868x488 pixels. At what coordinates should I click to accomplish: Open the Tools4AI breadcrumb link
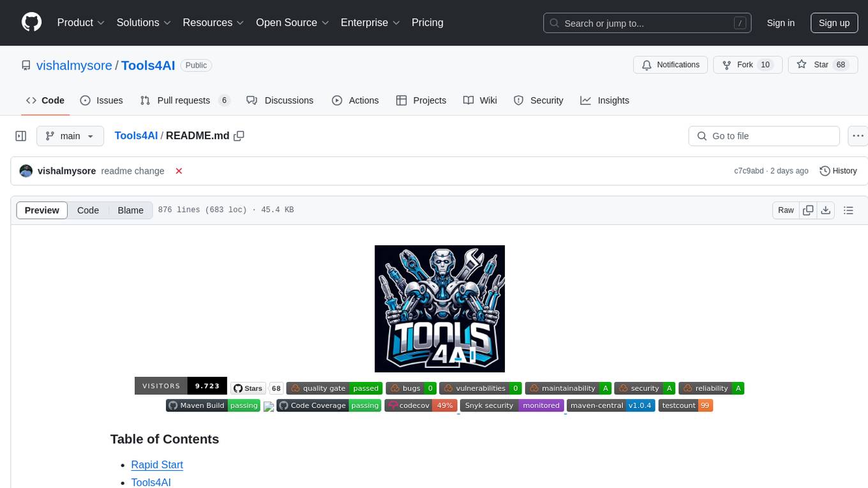[x=136, y=136]
